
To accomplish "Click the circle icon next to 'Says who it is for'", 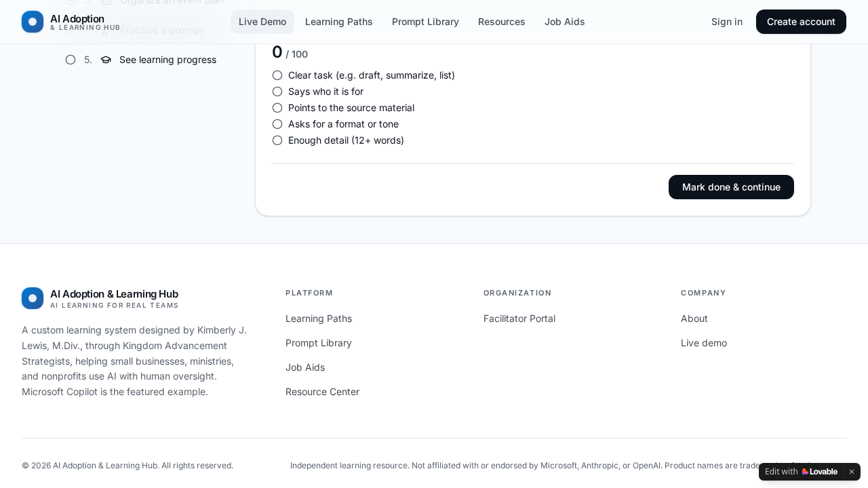I will click(277, 91).
